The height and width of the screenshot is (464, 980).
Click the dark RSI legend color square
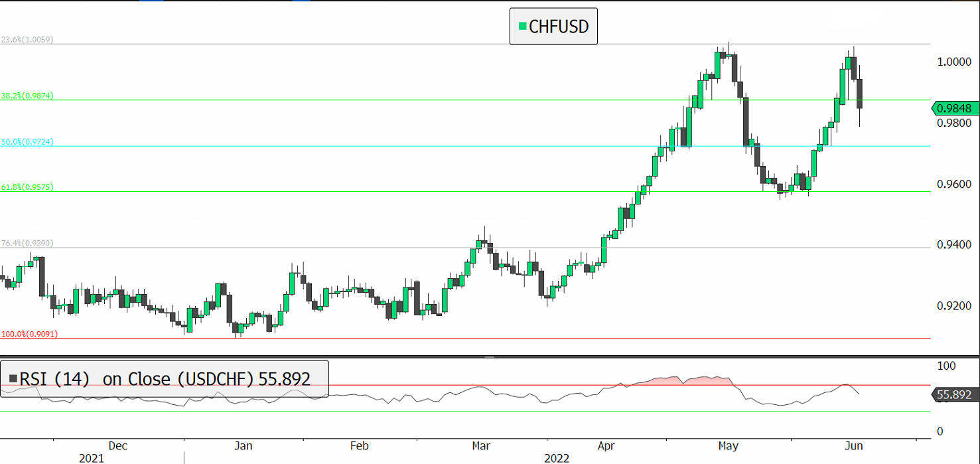[x=13, y=379]
